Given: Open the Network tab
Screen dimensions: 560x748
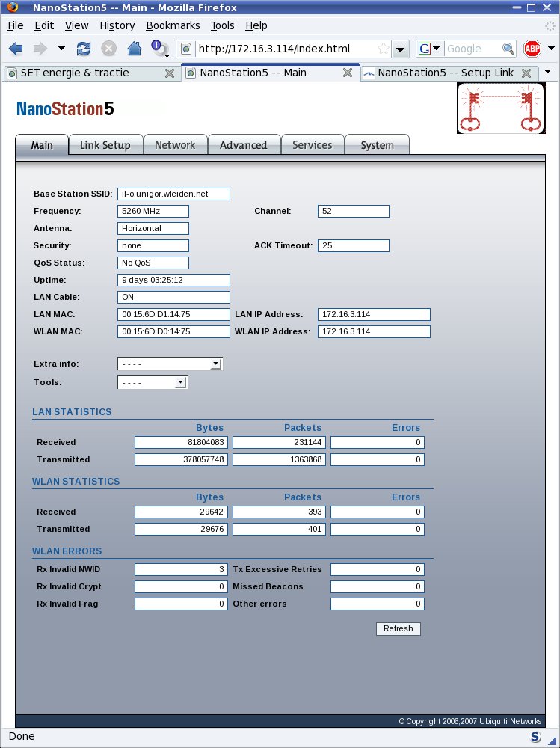Looking at the screenshot, I should coord(175,145).
